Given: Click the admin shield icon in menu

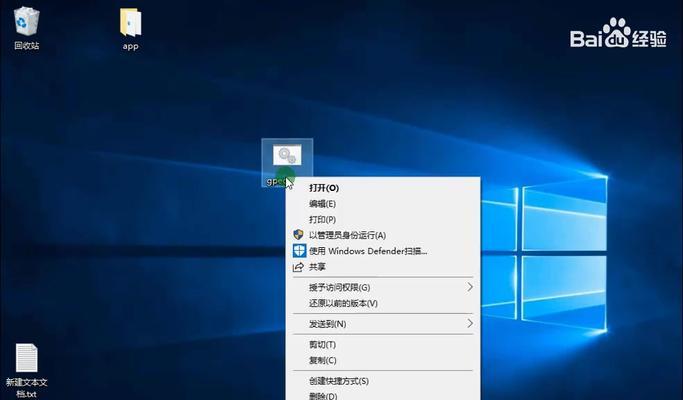Looking at the screenshot, I should click(298, 235).
